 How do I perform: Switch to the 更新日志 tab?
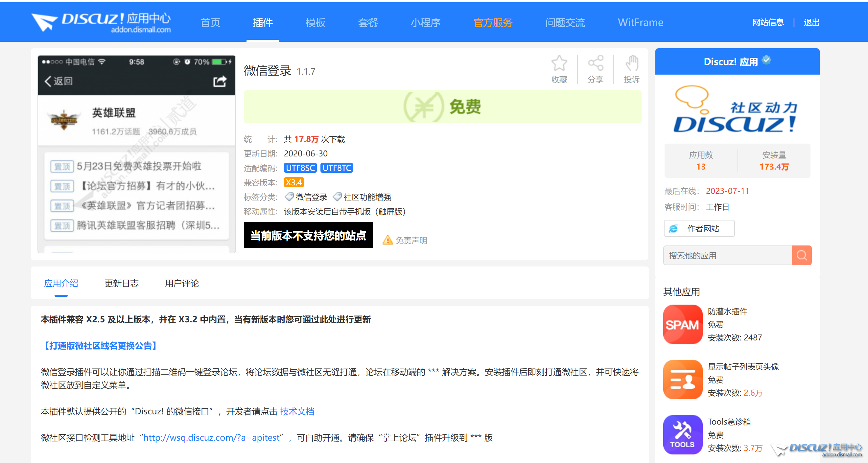122,283
